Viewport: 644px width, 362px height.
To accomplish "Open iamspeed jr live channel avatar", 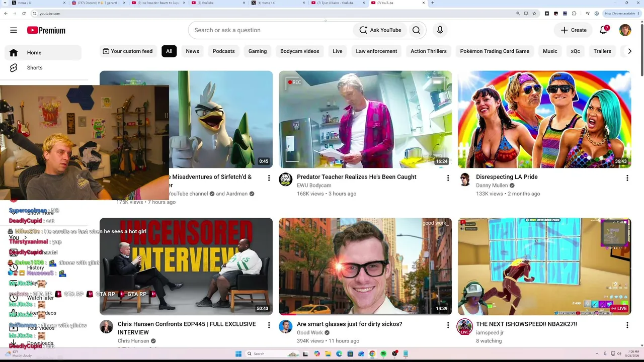I will 465,327.
